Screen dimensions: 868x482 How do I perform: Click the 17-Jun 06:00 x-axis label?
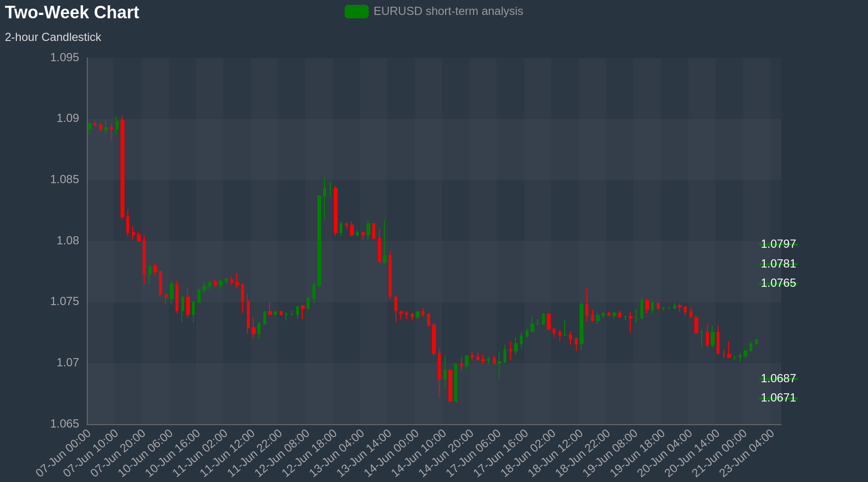pos(474,454)
